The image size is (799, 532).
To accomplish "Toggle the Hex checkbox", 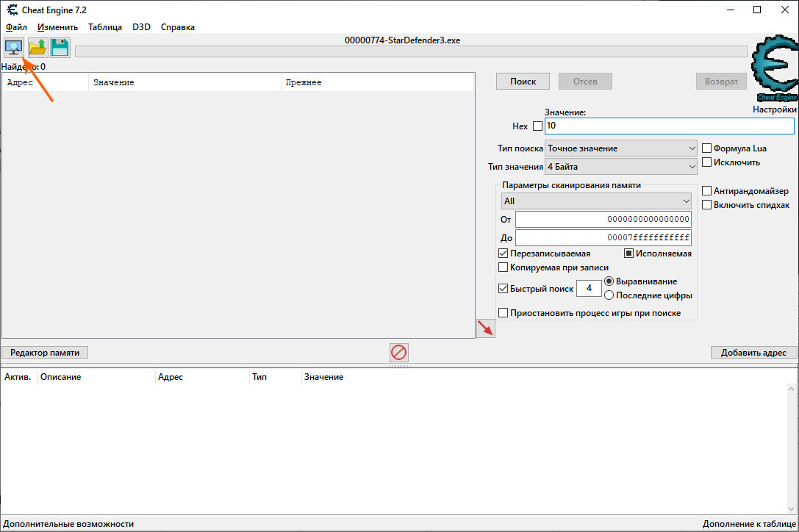I will coord(537,126).
